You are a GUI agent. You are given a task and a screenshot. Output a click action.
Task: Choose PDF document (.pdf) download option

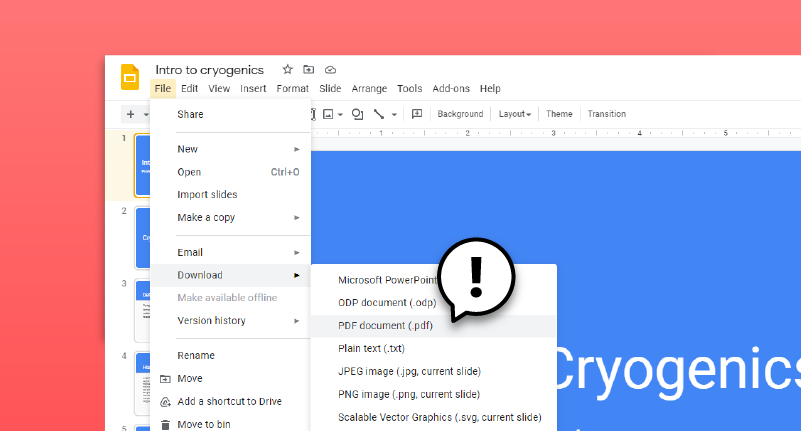(x=385, y=326)
